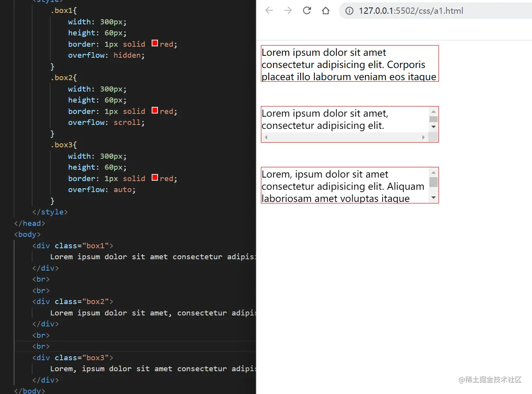Click vertical scrollbar thumb in third box
Viewport: 532px width, 394px height.
coord(433,182)
